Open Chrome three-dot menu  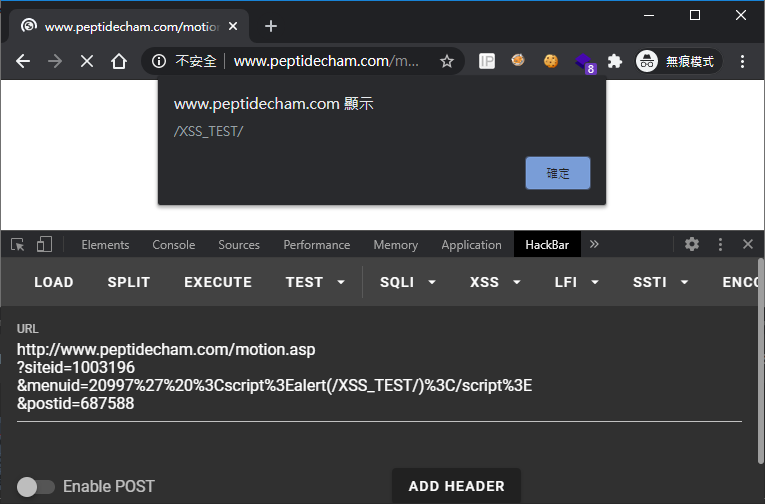(742, 61)
